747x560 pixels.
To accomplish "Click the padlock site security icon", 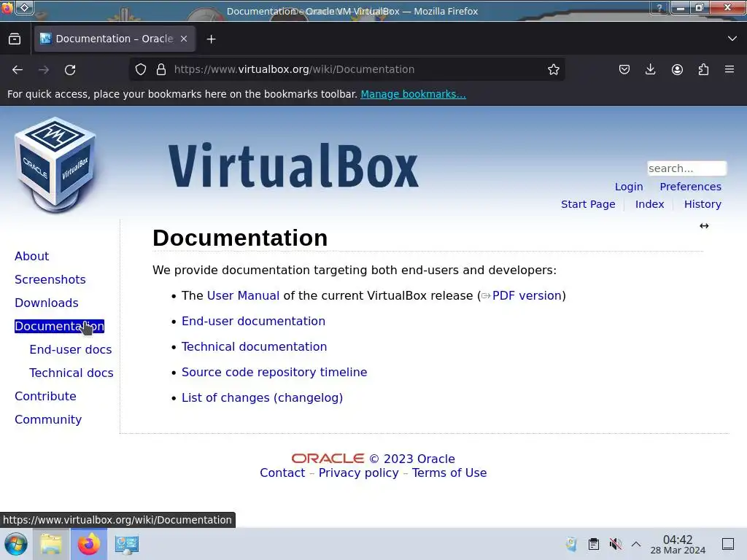I will tap(161, 69).
